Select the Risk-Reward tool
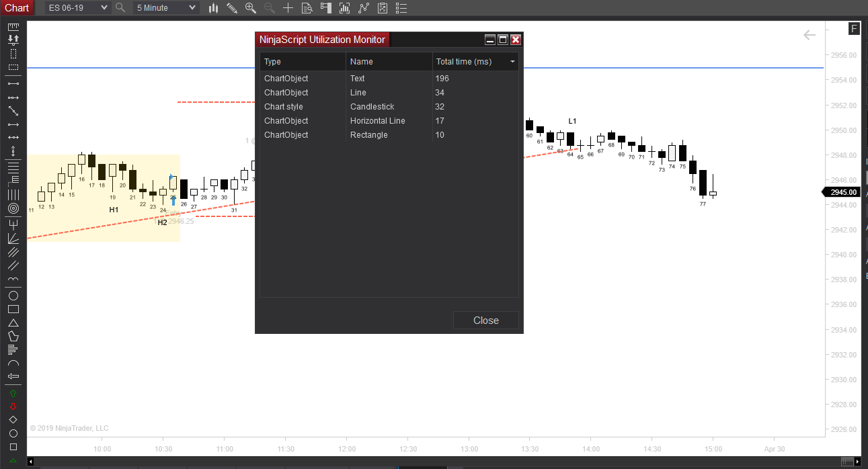This screenshot has width=868, height=469. [13, 40]
